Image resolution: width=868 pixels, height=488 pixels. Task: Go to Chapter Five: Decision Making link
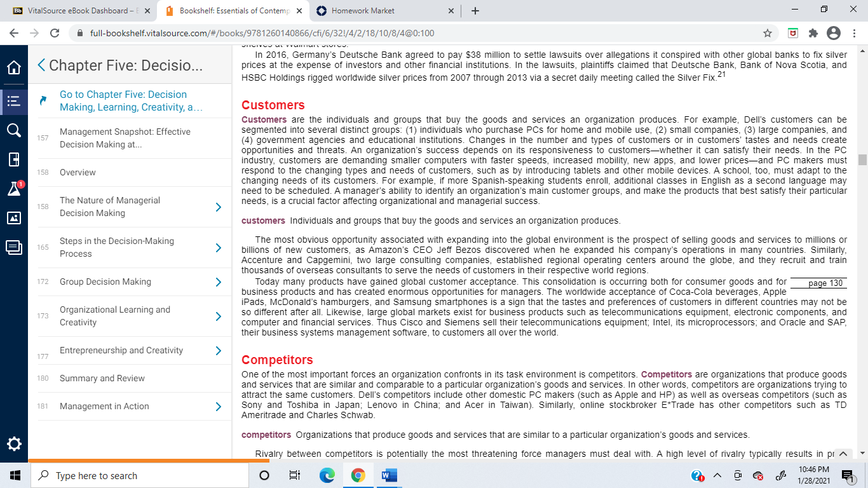coord(132,100)
